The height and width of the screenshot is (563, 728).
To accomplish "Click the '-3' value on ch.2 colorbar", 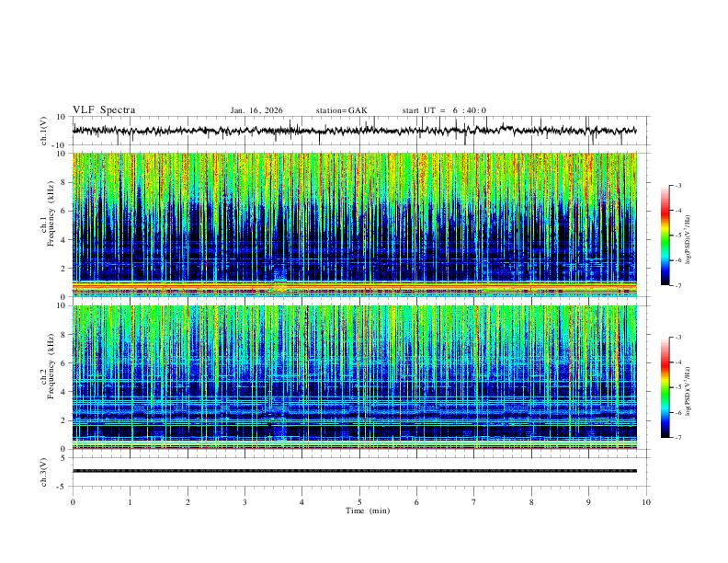I will click(678, 338).
